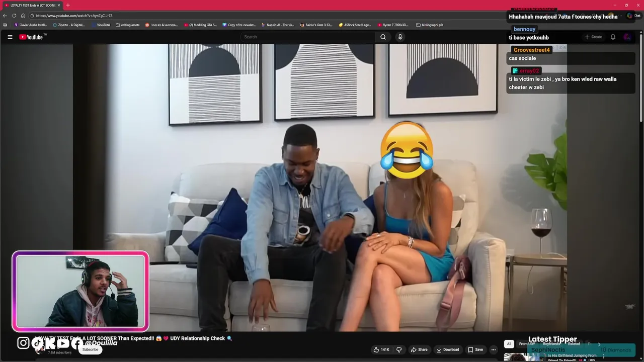Open the VirusTotal bookmark
This screenshot has height=362, width=644.
click(101, 25)
